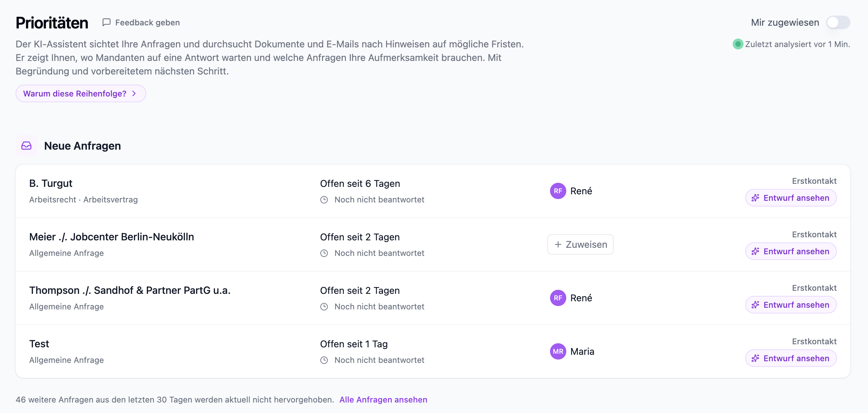
Task: Click the RF avatar in Thompson row
Action: [x=558, y=298]
